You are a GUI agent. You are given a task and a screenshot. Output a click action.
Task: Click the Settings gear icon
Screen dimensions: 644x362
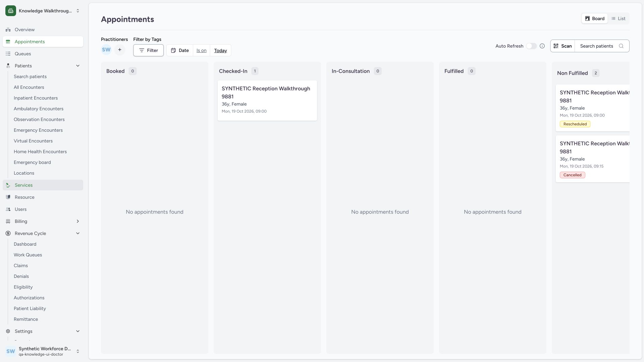point(8,331)
